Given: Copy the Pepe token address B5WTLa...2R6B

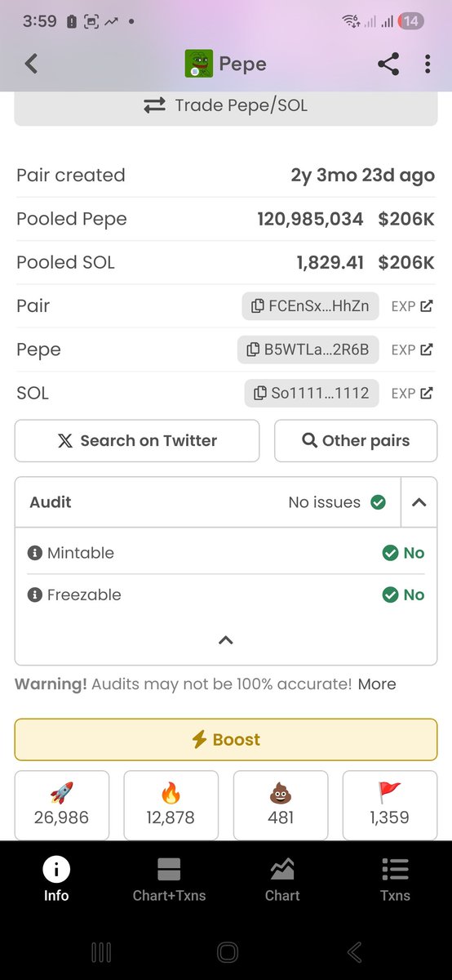Looking at the screenshot, I should point(308,350).
